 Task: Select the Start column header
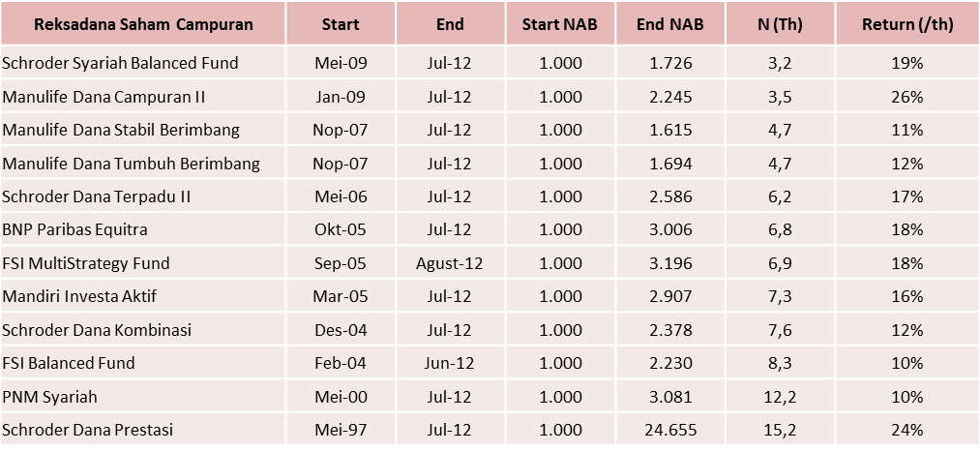point(341,24)
